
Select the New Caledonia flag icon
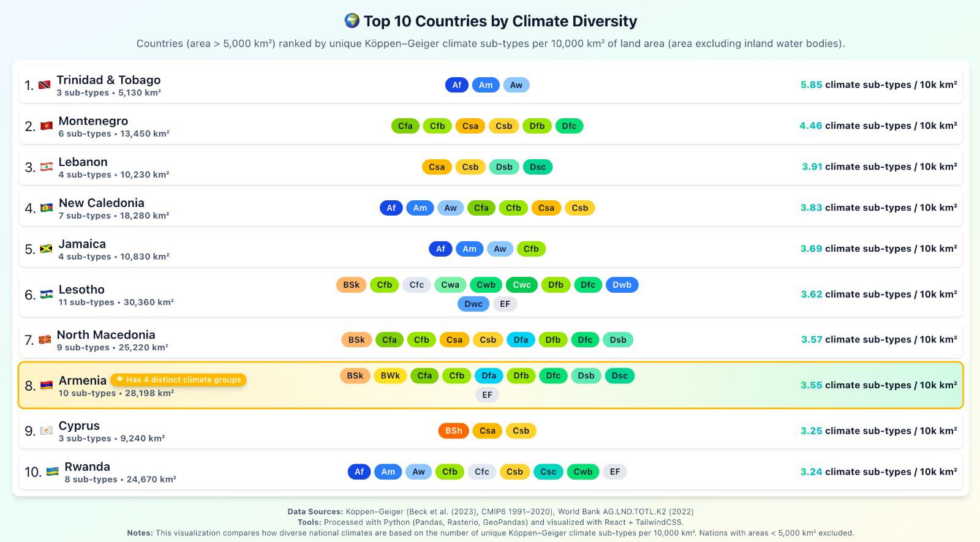[x=47, y=208]
